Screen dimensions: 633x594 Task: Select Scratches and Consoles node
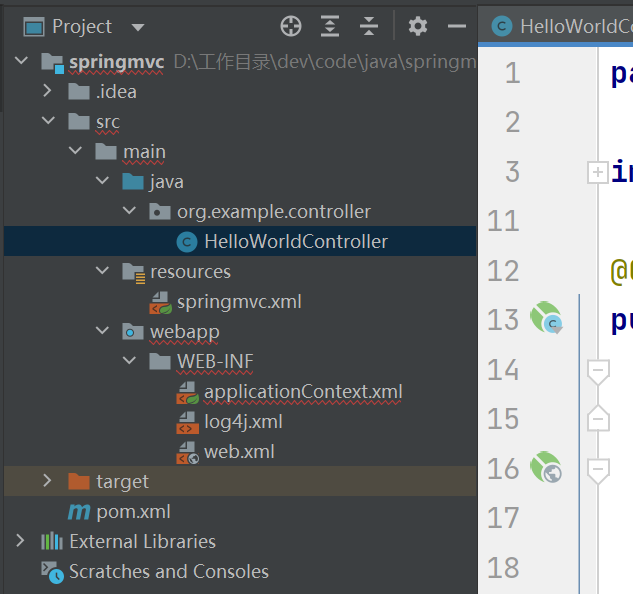(169, 572)
